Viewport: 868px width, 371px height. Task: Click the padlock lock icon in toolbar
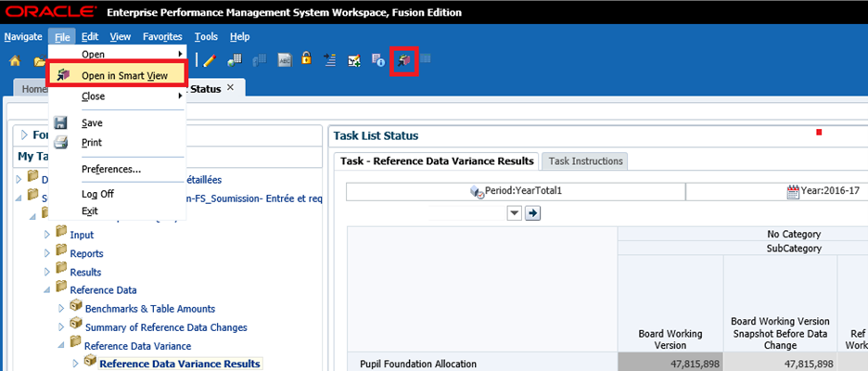(x=305, y=60)
